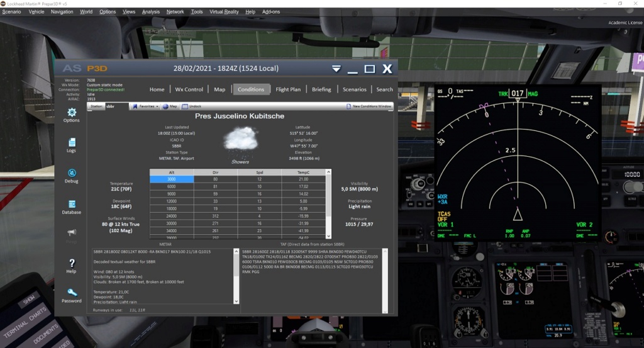Viewport: 644px width, 348px height.
Task: Open the Network menu
Action: click(x=175, y=11)
